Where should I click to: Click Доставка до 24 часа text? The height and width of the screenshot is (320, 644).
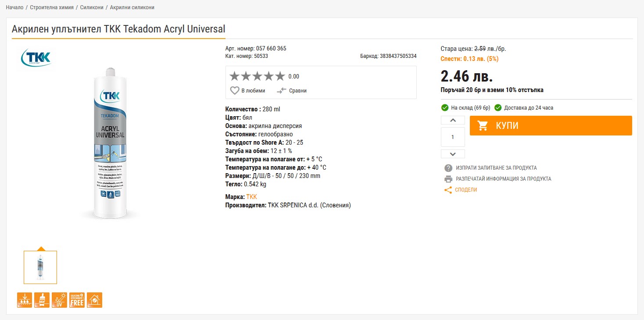point(529,108)
